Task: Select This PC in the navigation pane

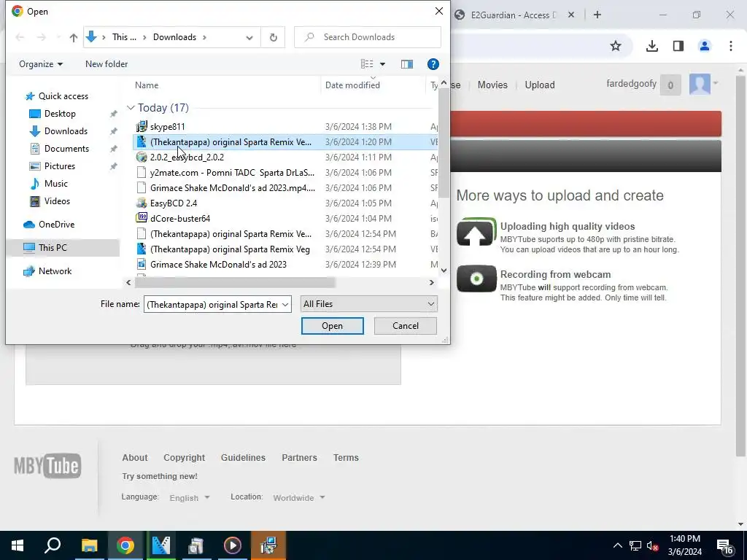Action: [53, 248]
